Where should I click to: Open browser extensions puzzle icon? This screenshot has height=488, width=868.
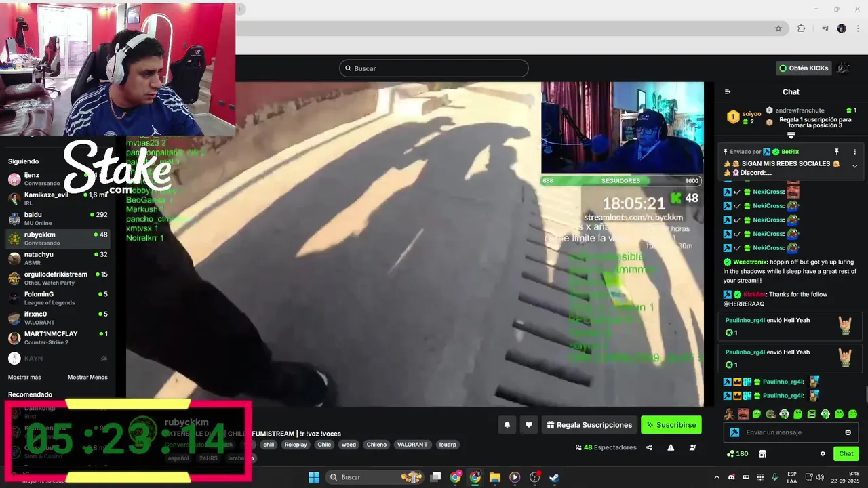[801, 28]
